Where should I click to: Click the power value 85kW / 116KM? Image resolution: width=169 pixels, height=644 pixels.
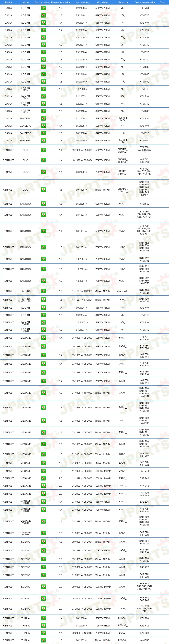point(102,567)
